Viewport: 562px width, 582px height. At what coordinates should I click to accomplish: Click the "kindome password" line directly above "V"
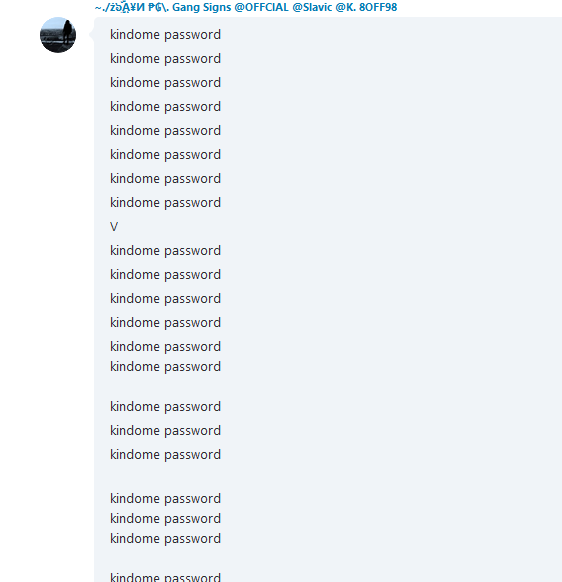pos(166,203)
